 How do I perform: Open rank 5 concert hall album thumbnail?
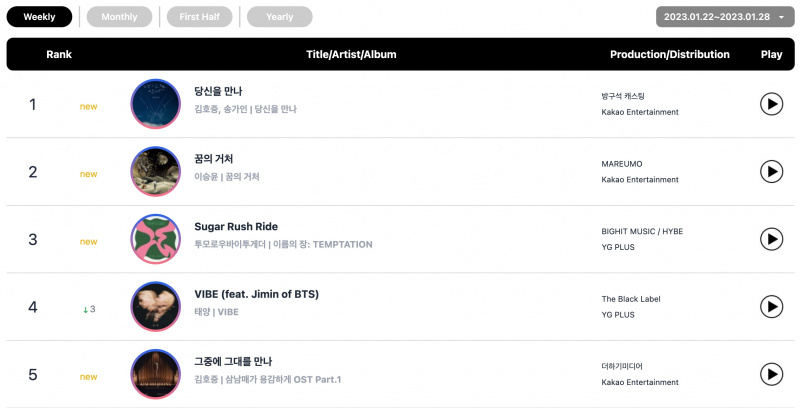(x=156, y=374)
